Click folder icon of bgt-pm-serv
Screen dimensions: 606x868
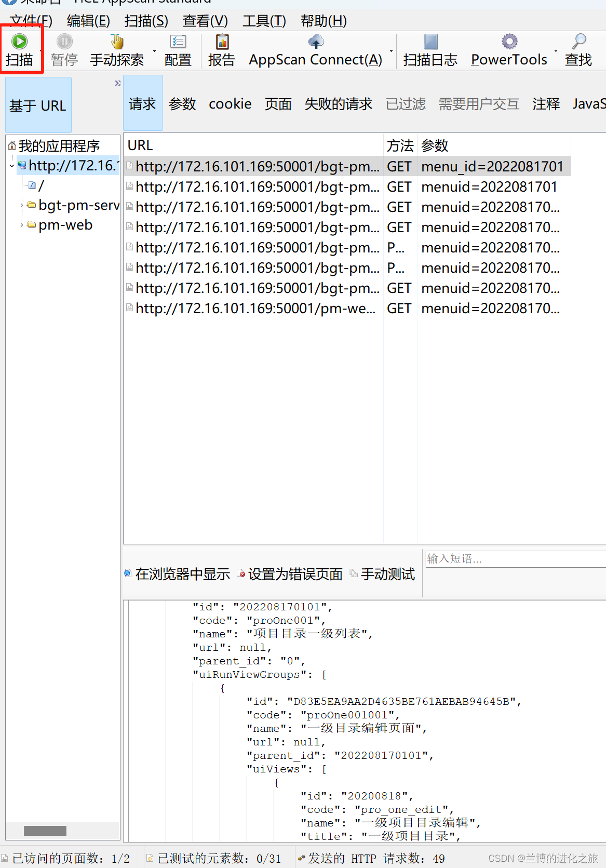[x=32, y=205]
